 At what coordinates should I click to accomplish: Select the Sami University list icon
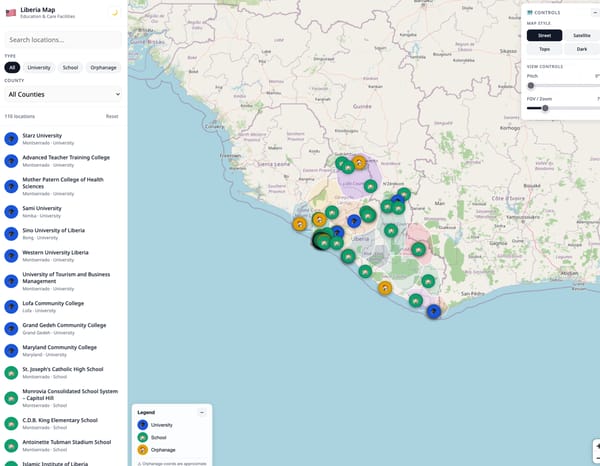[11, 212]
